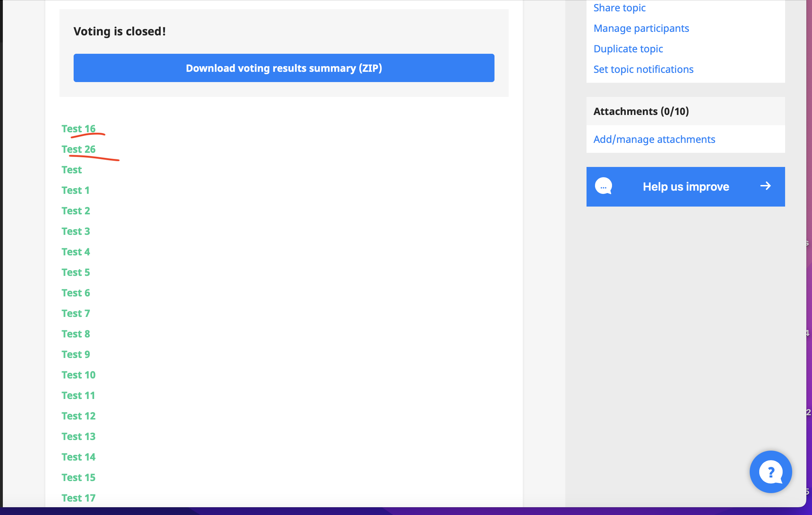Image resolution: width=812 pixels, height=515 pixels.
Task: Open the Test 13 option
Action: [79, 436]
